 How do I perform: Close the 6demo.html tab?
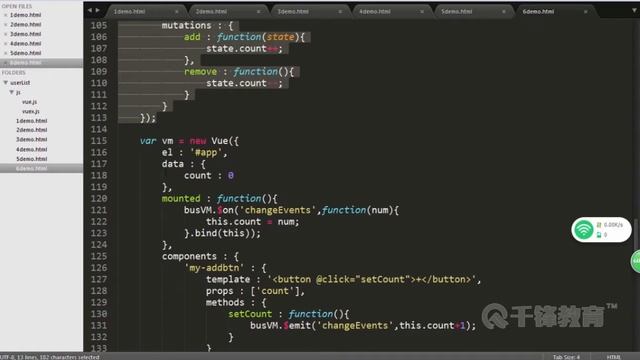click(x=586, y=12)
